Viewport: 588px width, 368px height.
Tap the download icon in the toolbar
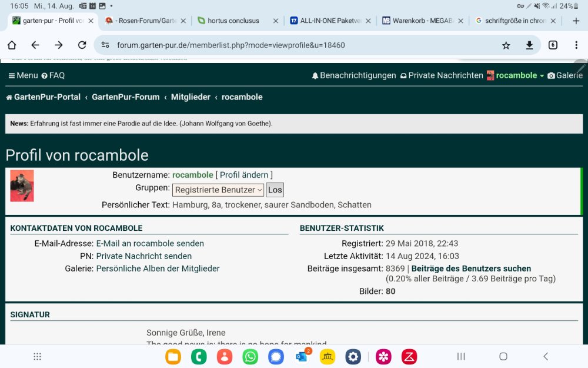[529, 45]
